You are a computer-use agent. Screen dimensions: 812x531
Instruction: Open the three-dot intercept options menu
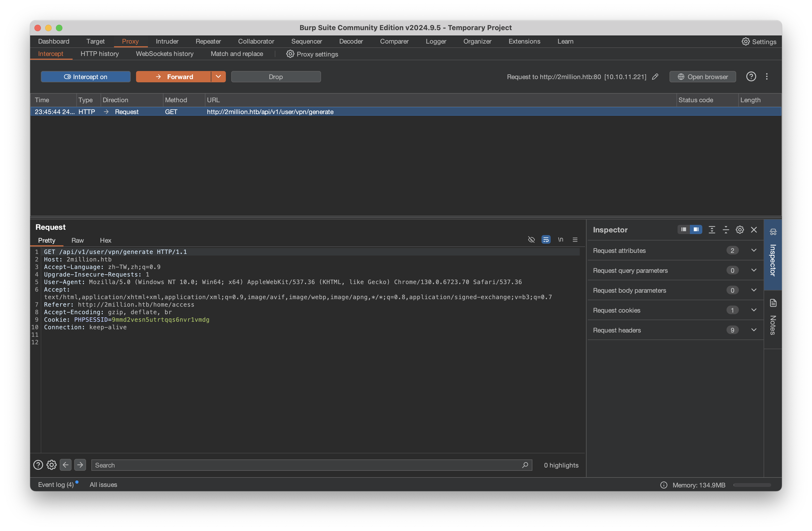(x=767, y=76)
